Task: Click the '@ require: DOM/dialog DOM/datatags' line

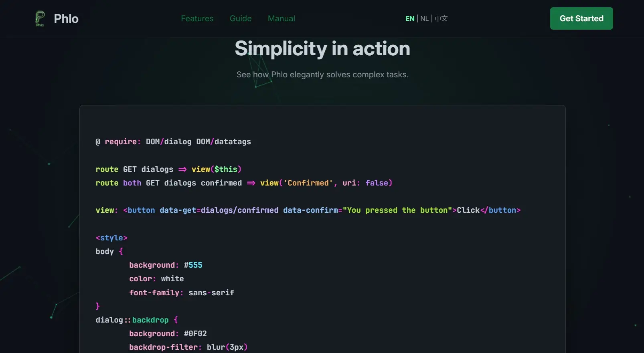Action: click(x=173, y=142)
